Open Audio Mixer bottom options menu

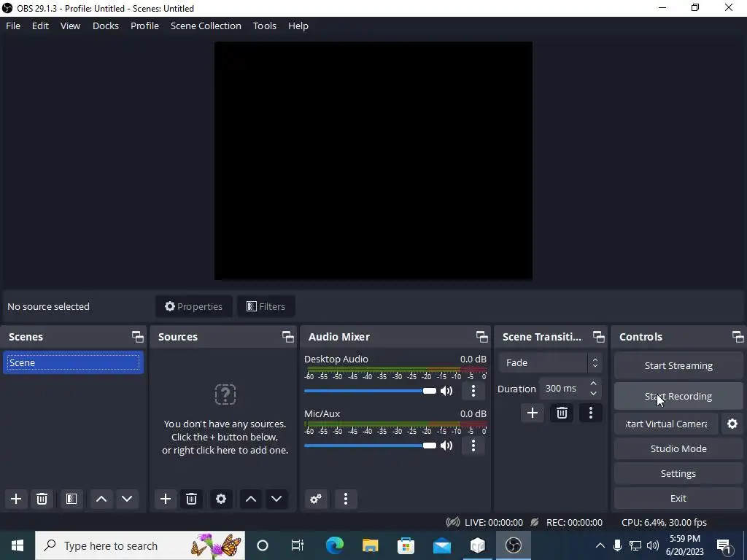click(x=346, y=499)
